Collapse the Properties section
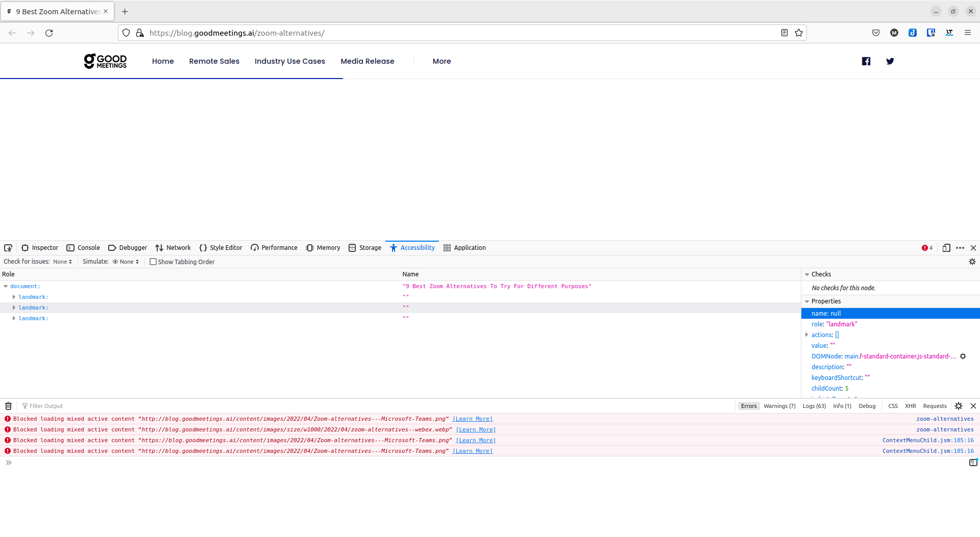The height and width of the screenshot is (537, 980). click(807, 301)
